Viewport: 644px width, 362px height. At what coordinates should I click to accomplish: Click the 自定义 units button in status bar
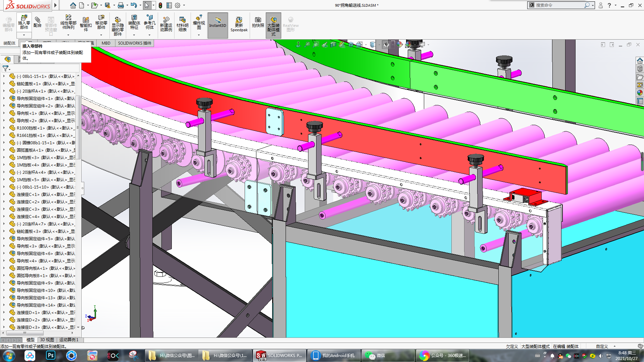[602, 347]
